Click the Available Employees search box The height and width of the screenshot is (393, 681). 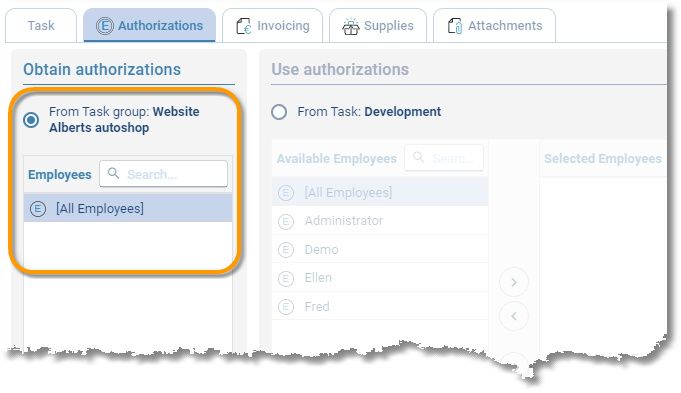(444, 158)
